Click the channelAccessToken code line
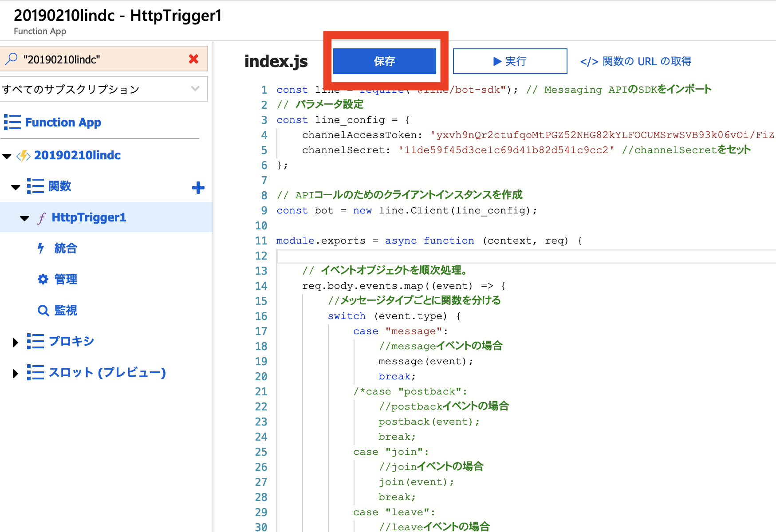The height and width of the screenshot is (532, 776). [538, 135]
